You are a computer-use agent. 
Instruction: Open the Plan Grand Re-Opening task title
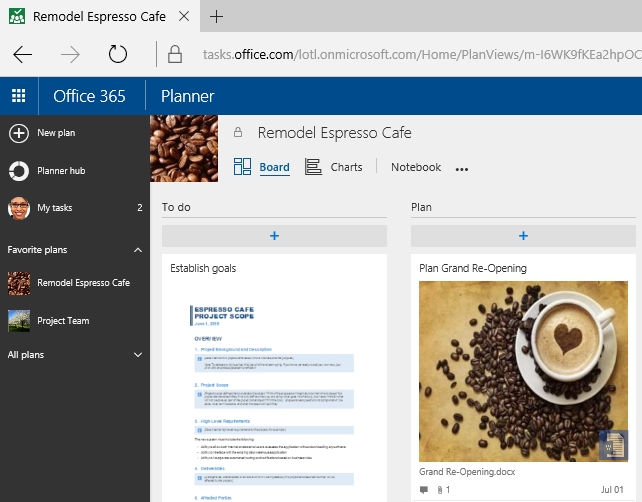coord(473,268)
